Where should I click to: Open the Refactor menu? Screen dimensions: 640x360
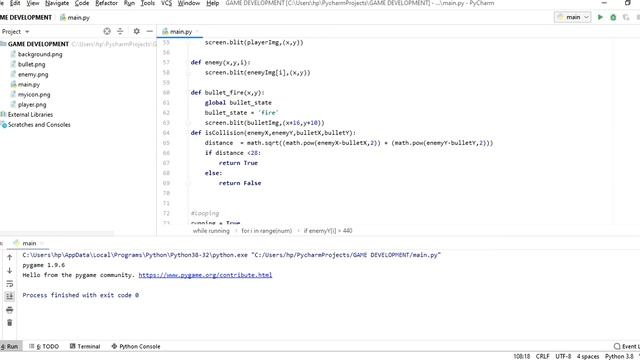click(x=106, y=3)
